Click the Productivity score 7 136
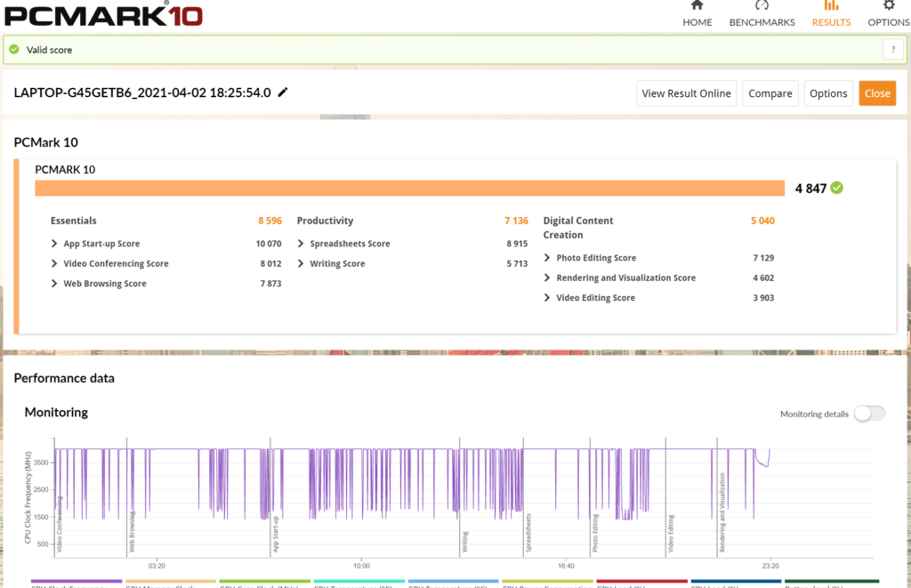 click(517, 221)
